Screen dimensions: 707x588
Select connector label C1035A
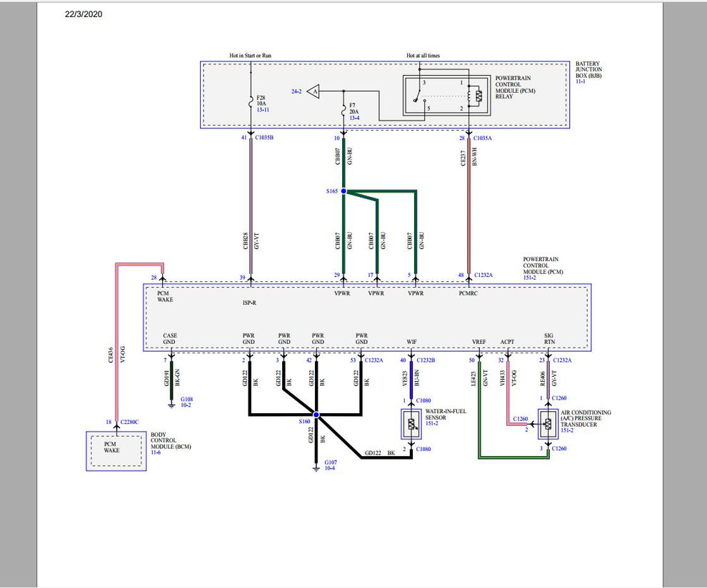pyautogui.click(x=482, y=138)
